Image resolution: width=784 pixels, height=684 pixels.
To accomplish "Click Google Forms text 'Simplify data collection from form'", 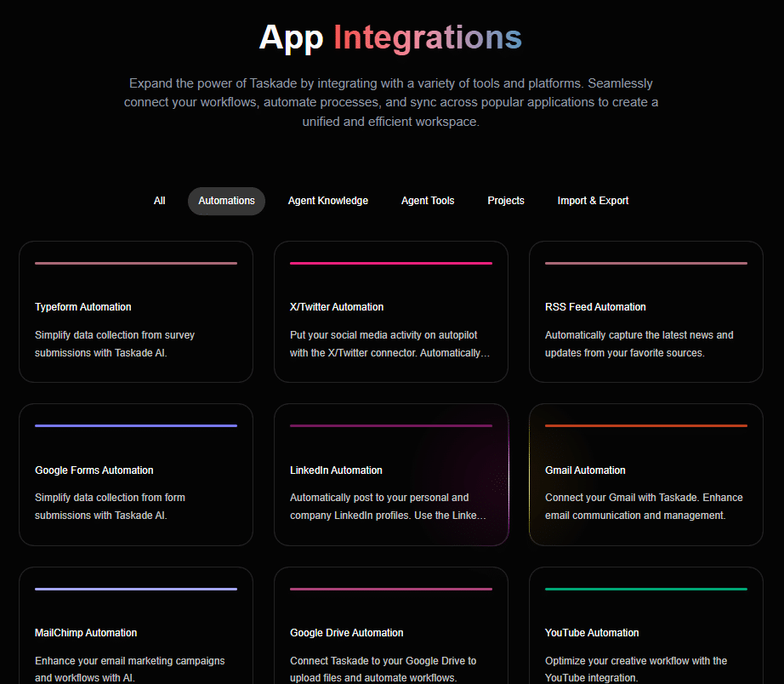I will pyautogui.click(x=110, y=498).
